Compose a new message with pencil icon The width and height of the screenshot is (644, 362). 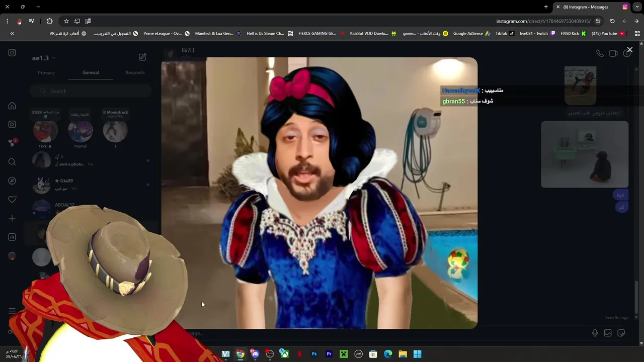142,57
